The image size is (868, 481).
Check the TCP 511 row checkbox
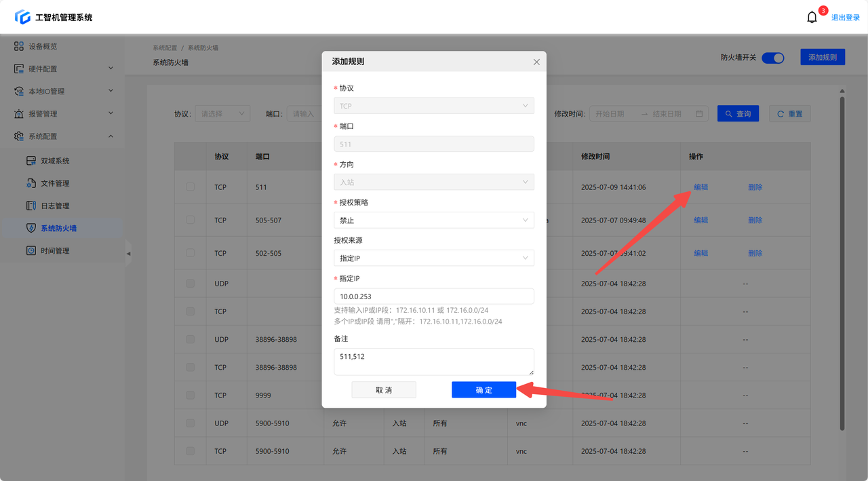point(191,187)
